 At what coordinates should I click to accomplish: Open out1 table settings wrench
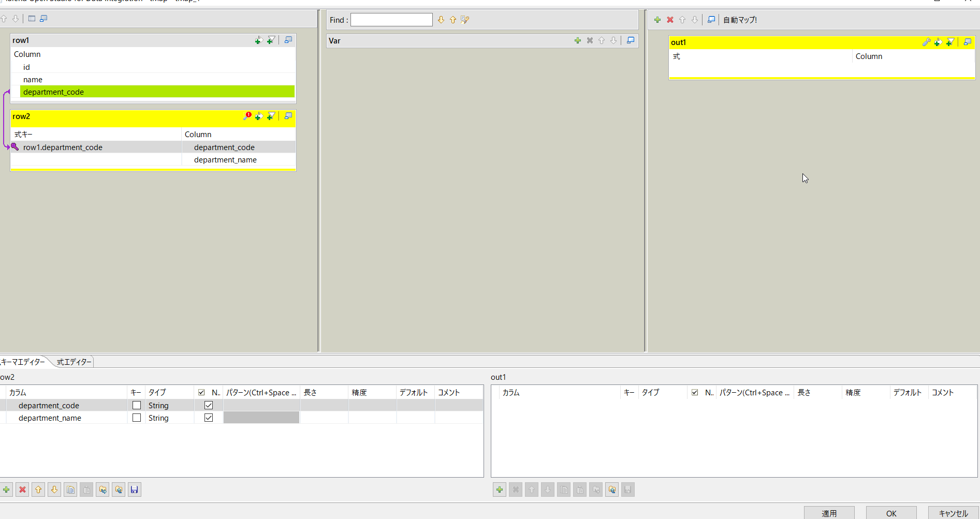pos(926,42)
